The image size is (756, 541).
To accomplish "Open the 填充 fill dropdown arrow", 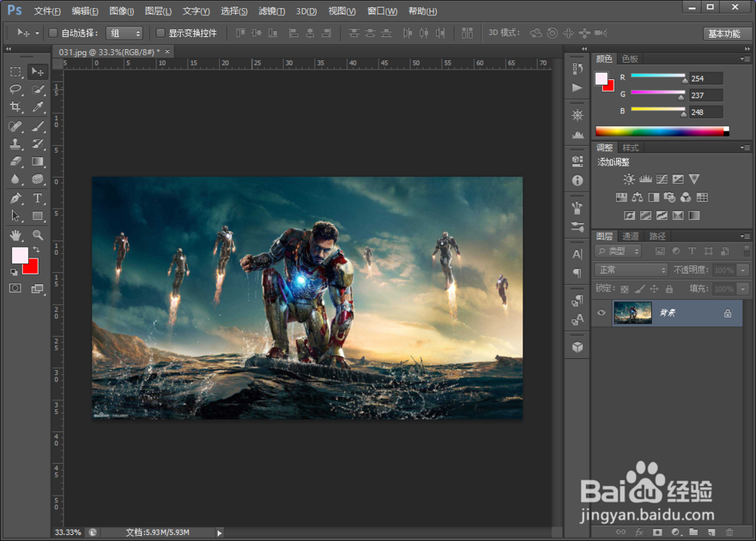I will point(743,289).
